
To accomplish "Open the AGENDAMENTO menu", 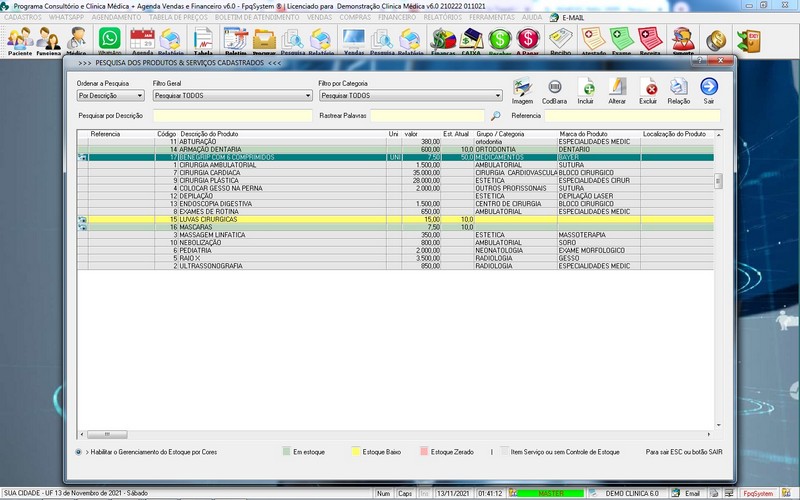I will click(116, 17).
